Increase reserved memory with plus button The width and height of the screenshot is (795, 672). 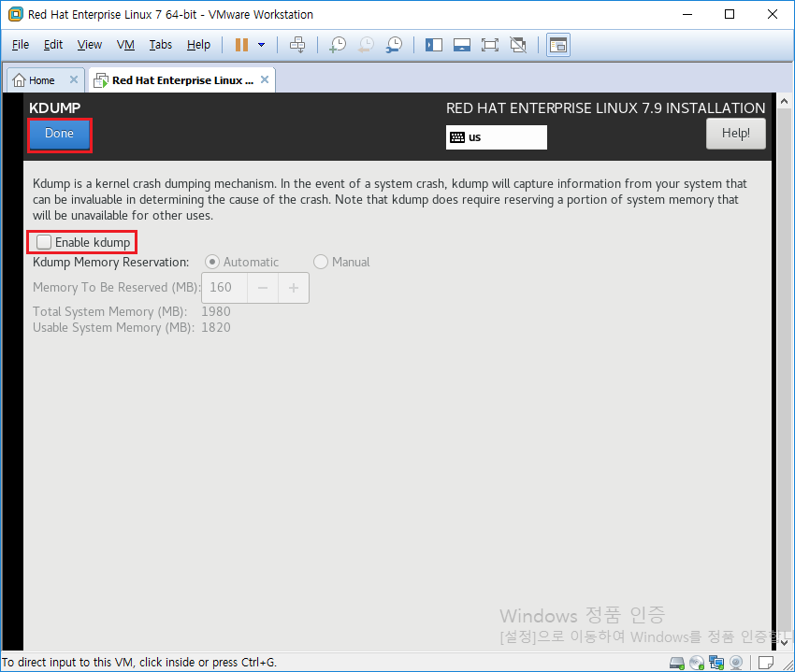(x=294, y=288)
